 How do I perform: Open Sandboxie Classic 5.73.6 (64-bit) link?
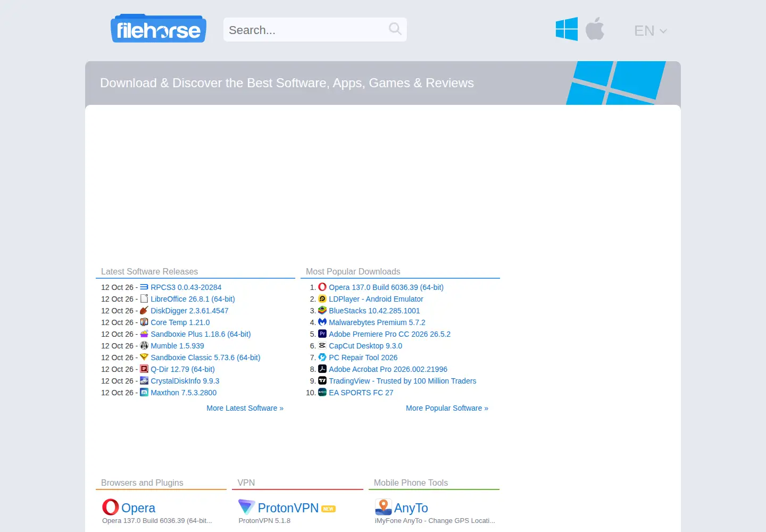205,358
